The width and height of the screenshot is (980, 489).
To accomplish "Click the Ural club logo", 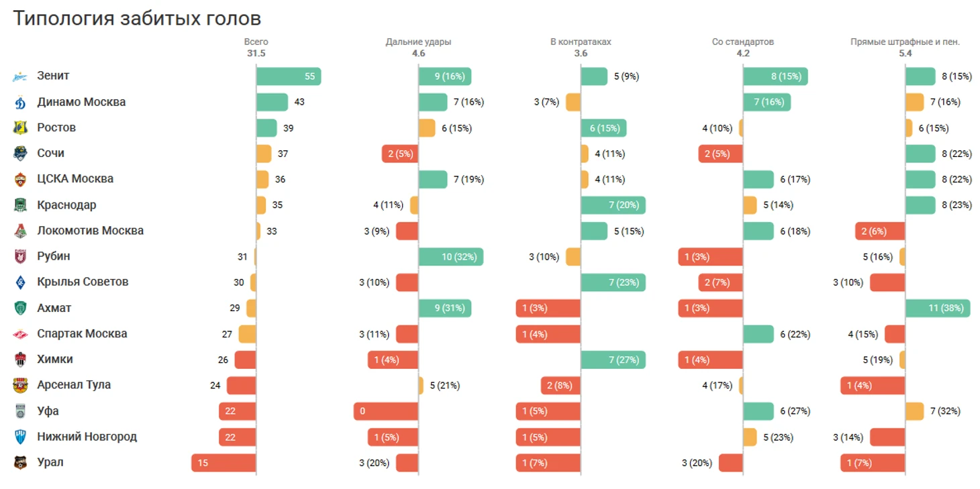I will click(20, 462).
